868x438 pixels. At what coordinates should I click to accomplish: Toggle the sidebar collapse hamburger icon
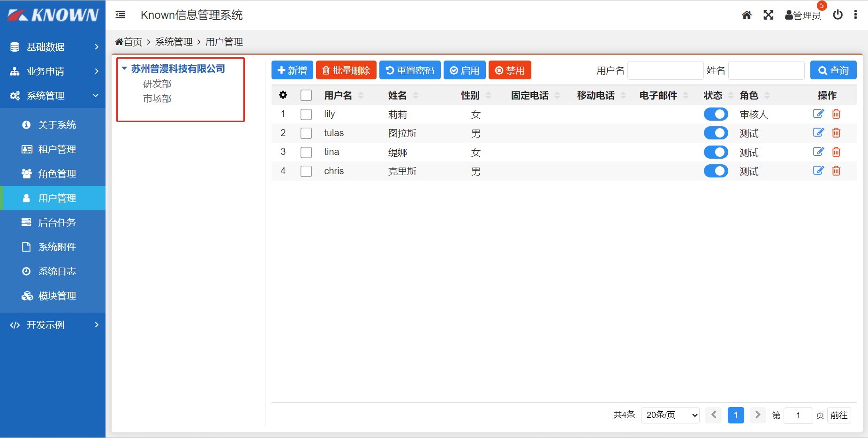121,15
